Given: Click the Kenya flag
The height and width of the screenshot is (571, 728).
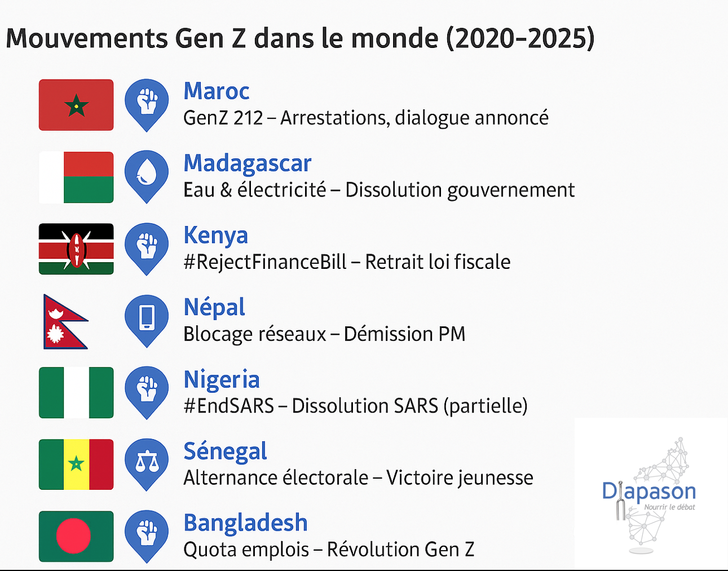Looking at the screenshot, I should point(76,249).
